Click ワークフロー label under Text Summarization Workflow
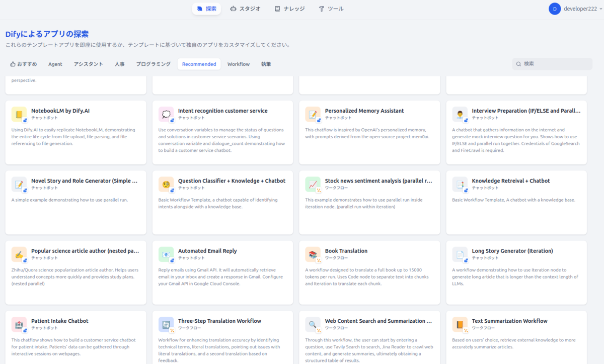Image resolution: width=604 pixels, height=364 pixels. point(484,328)
